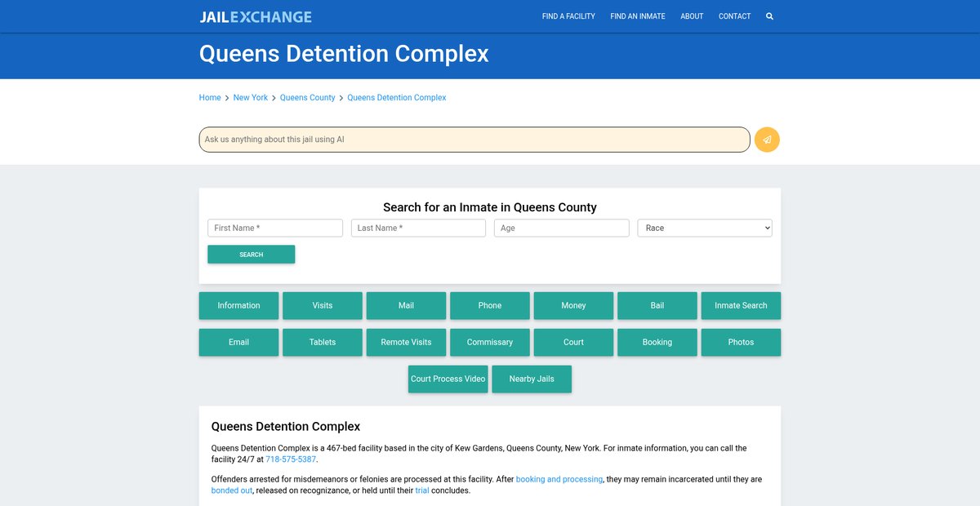The width and height of the screenshot is (980, 506).
Task: Click the Commissary button
Action: tap(490, 342)
